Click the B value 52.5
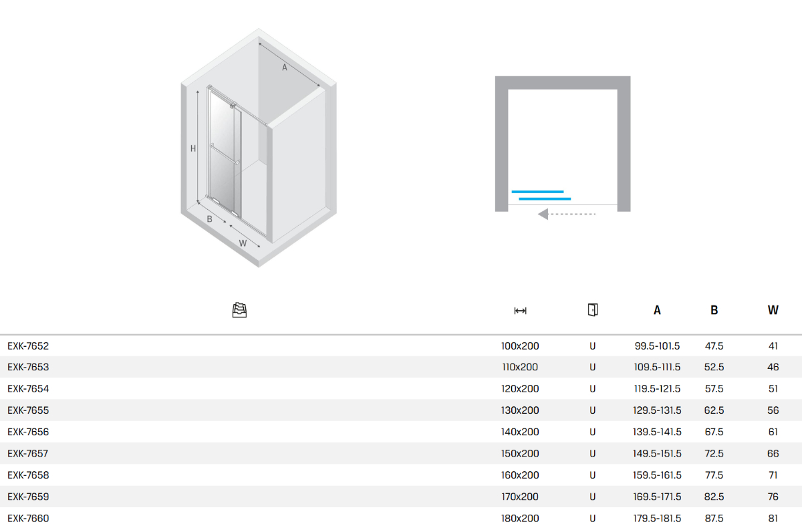This screenshot has height=532, width=802. [x=714, y=367]
